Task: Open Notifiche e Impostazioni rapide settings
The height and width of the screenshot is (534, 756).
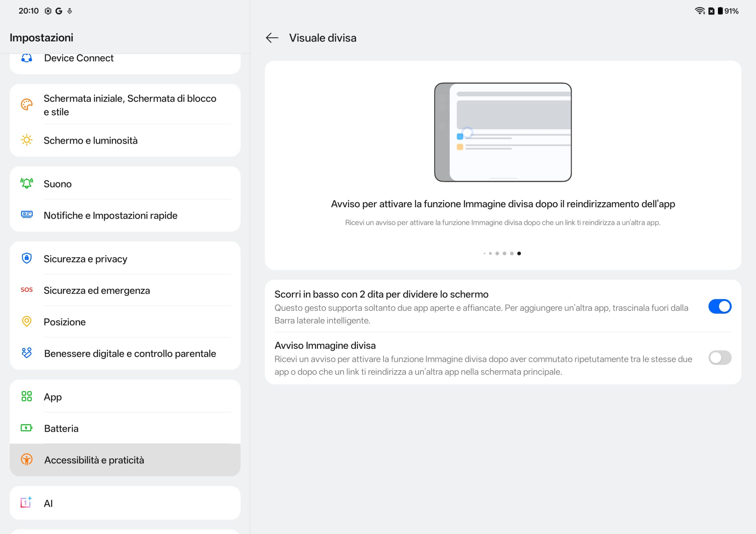Action: [x=111, y=215]
